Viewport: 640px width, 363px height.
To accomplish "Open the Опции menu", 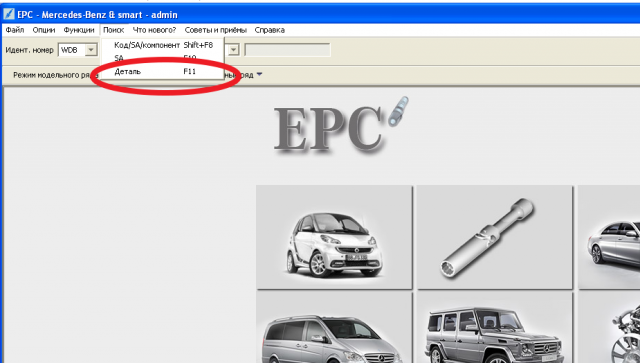I will click(x=44, y=30).
